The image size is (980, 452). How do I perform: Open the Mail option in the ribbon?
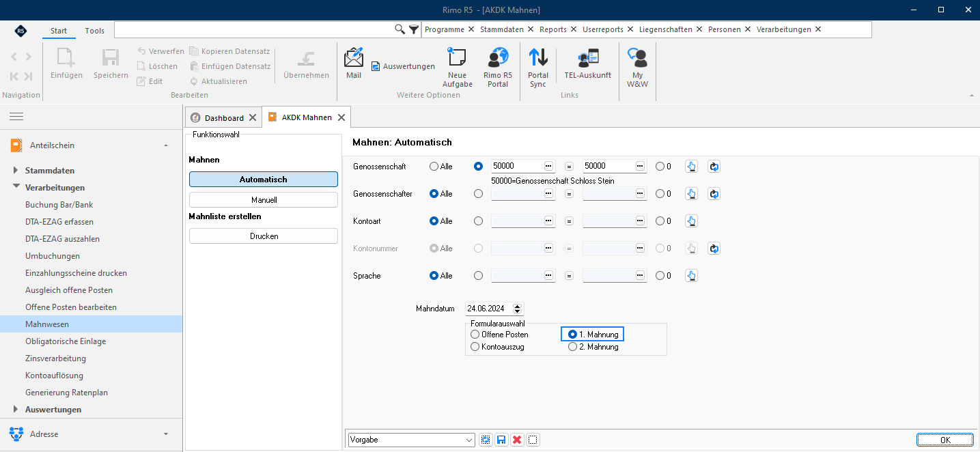[x=354, y=63]
